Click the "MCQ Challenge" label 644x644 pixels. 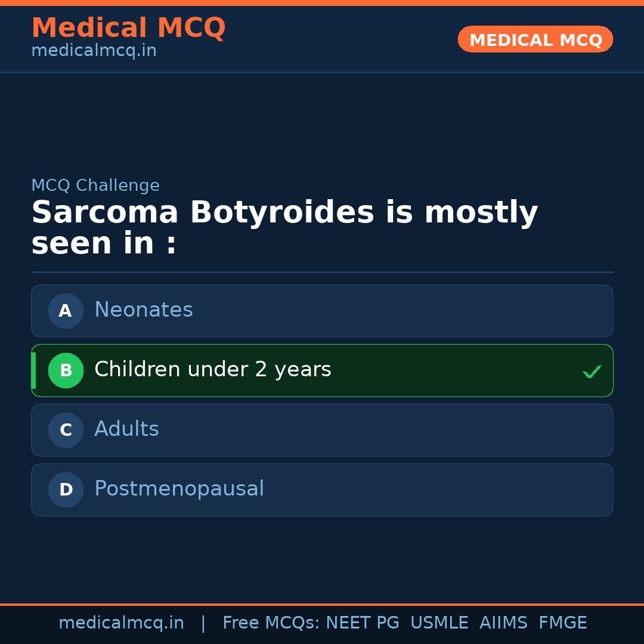click(x=95, y=185)
